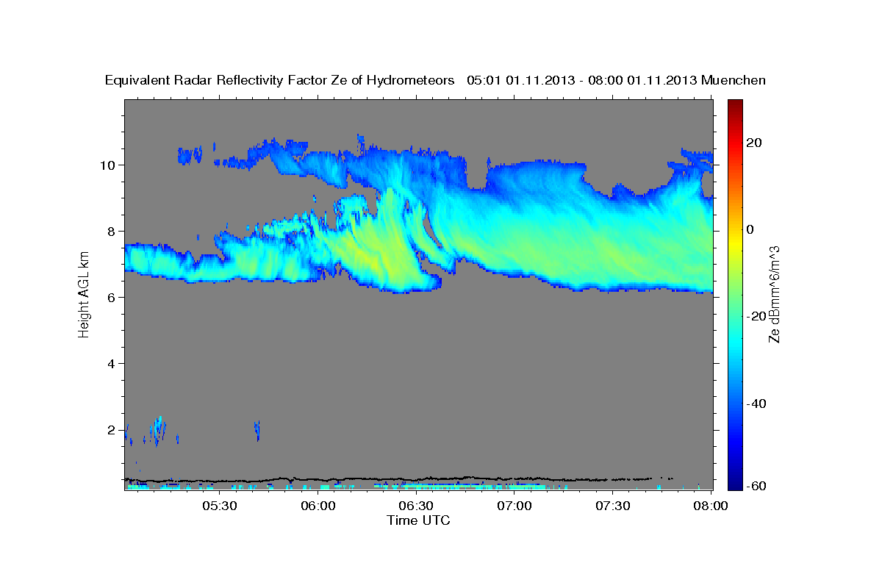Screen dimensions: 882x588
Task: Click the '07:00' time tick label
Action: (x=514, y=506)
